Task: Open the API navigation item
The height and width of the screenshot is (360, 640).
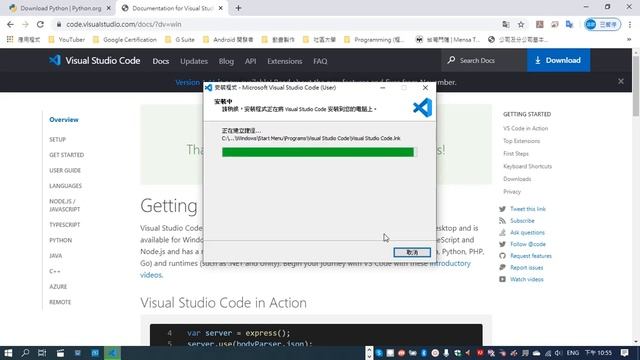Action: pos(250,61)
